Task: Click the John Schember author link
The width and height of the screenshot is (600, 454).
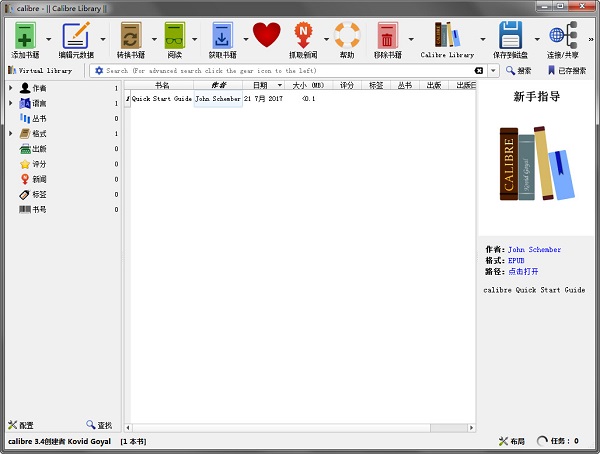Action: (534, 250)
